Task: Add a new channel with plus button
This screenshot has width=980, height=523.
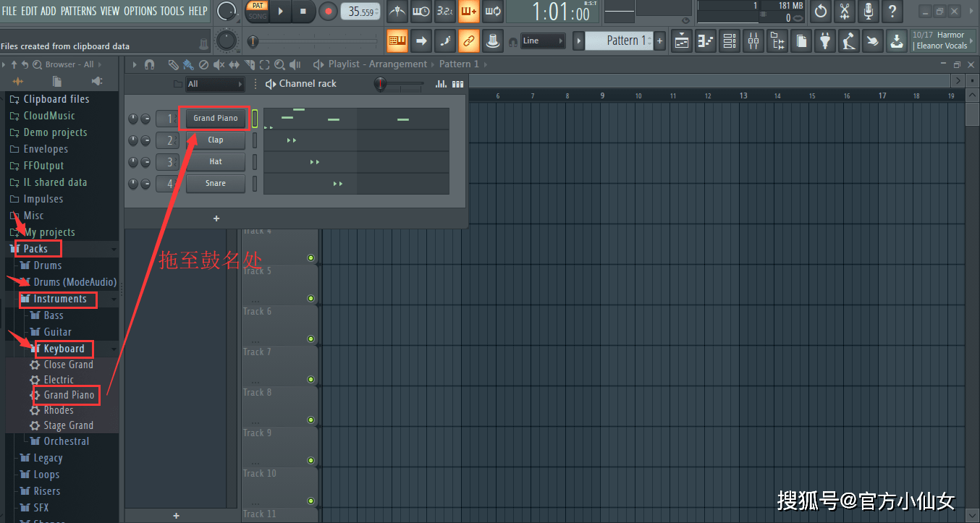Action: [x=216, y=218]
